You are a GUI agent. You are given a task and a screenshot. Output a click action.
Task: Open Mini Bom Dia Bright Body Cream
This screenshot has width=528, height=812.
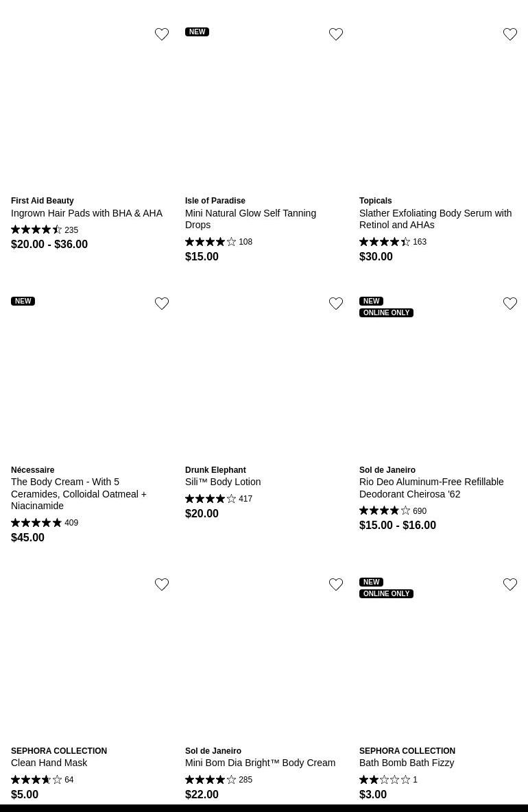click(x=260, y=763)
